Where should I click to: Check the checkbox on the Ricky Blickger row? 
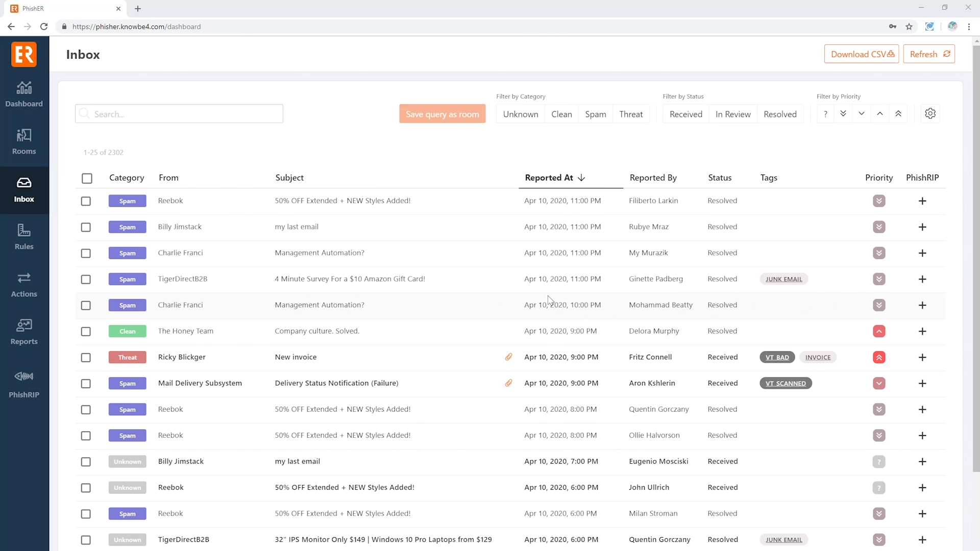(x=86, y=357)
